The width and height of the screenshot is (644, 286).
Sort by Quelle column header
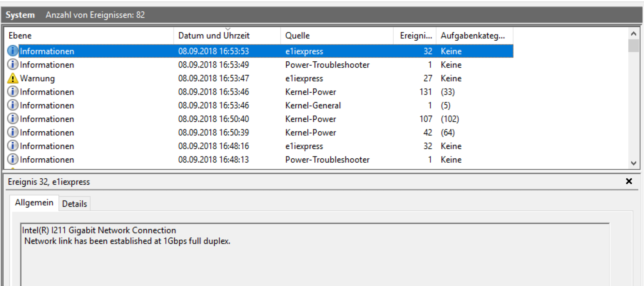click(x=337, y=35)
